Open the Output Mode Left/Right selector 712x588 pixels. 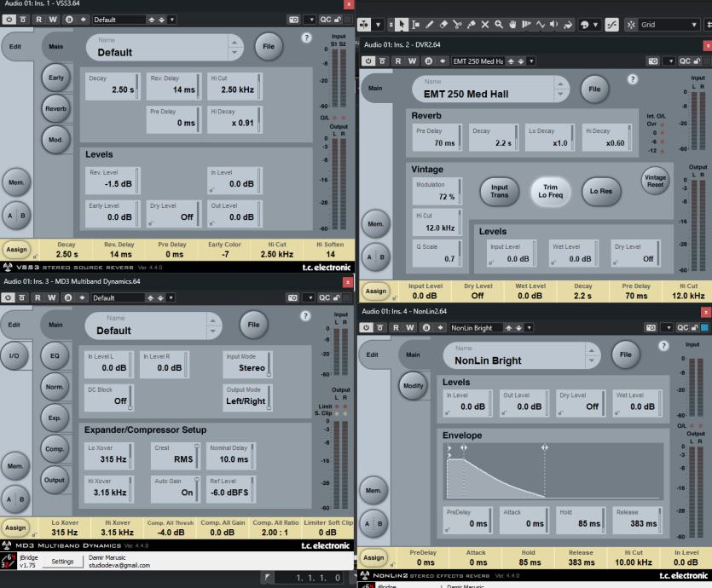pyautogui.click(x=247, y=397)
